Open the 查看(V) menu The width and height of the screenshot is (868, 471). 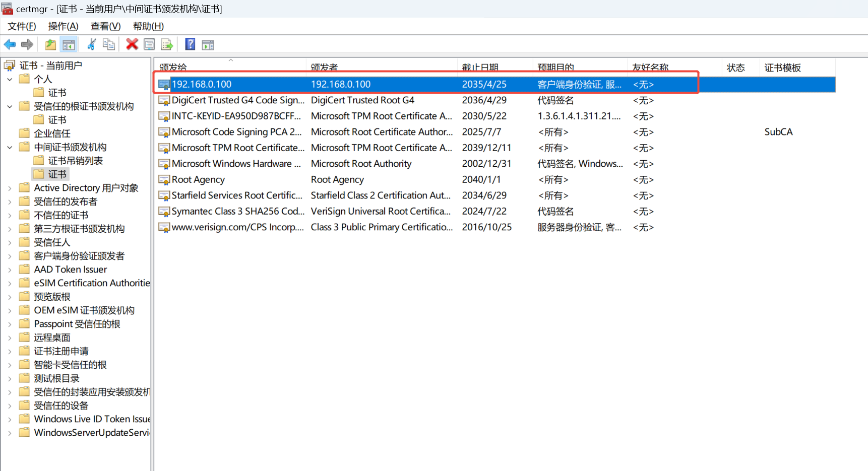tap(105, 26)
